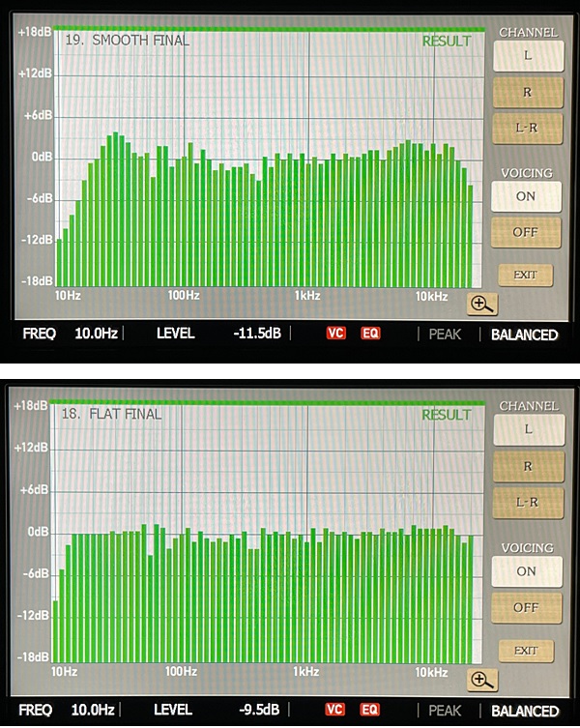
Task: Click the RESULT label on the Flat Final graph
Action: [x=446, y=415]
